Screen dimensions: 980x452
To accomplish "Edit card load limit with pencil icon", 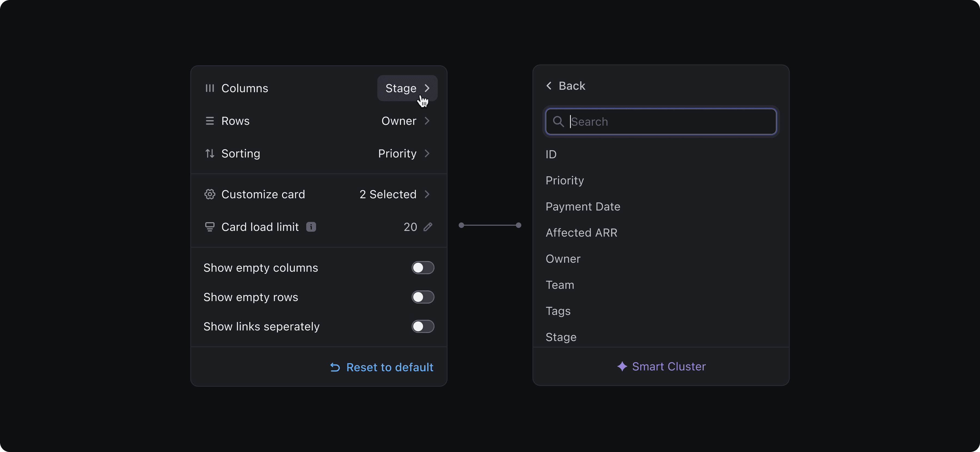I will coord(428,227).
